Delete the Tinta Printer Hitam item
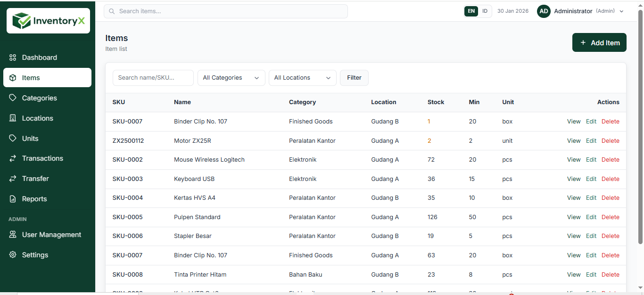This screenshot has height=295, width=644. tap(611, 274)
